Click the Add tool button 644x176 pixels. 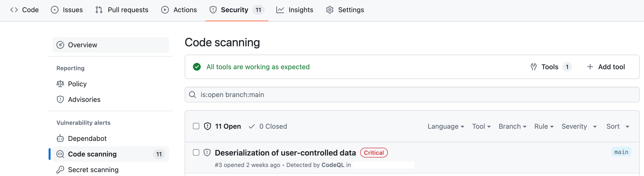point(606,67)
